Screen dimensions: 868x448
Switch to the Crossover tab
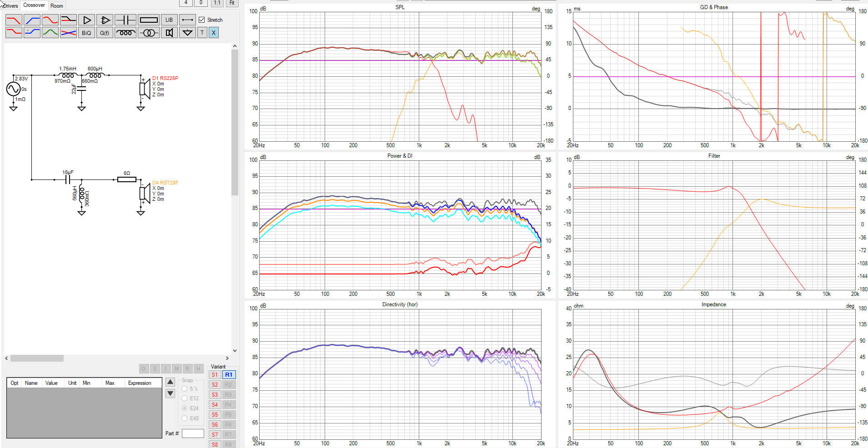tap(34, 5)
